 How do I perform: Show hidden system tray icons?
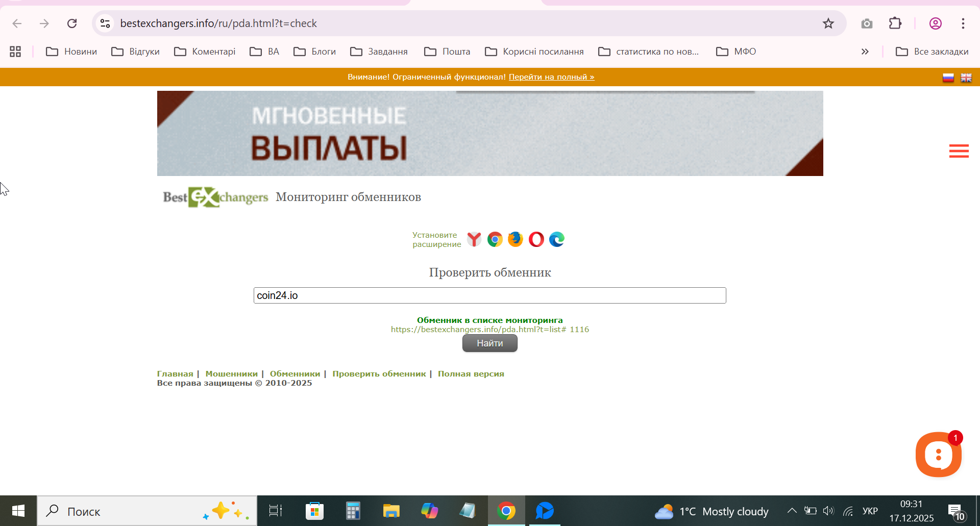click(x=792, y=511)
